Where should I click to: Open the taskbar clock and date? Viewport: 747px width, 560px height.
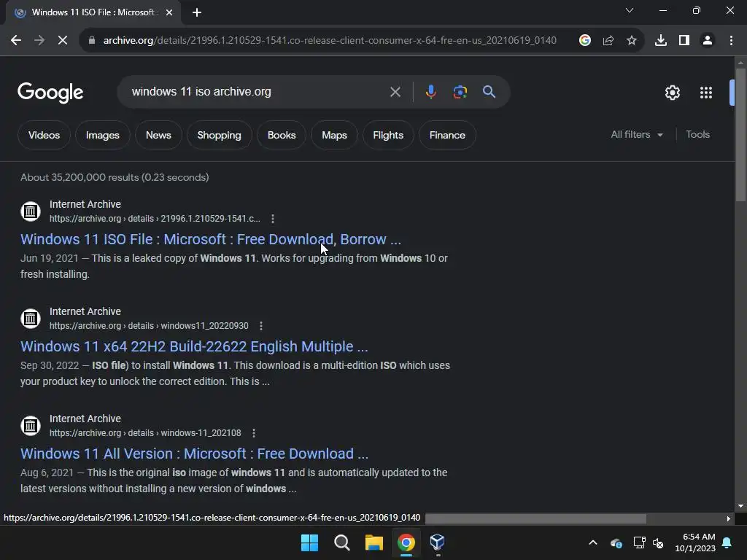coord(695,542)
